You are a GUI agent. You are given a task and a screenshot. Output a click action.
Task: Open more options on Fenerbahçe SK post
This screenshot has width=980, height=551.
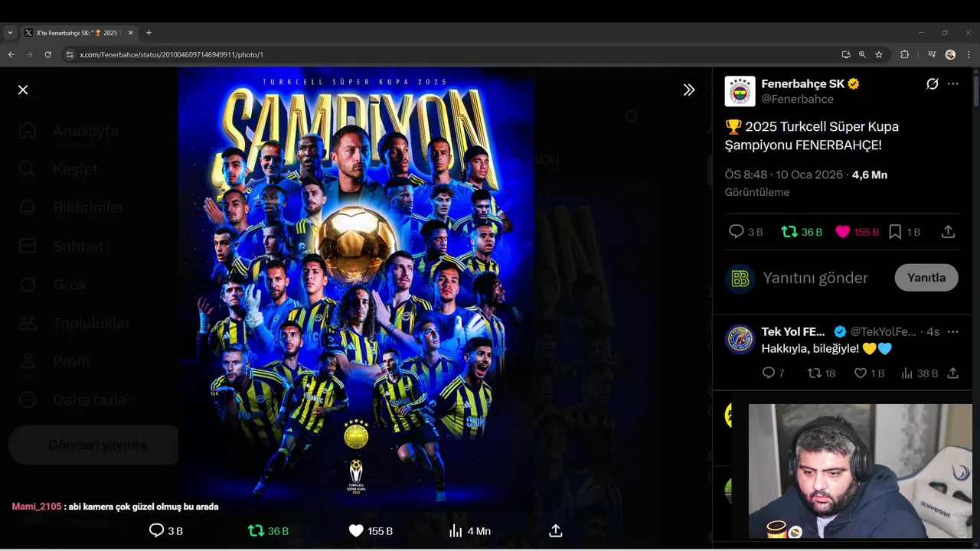[953, 83]
